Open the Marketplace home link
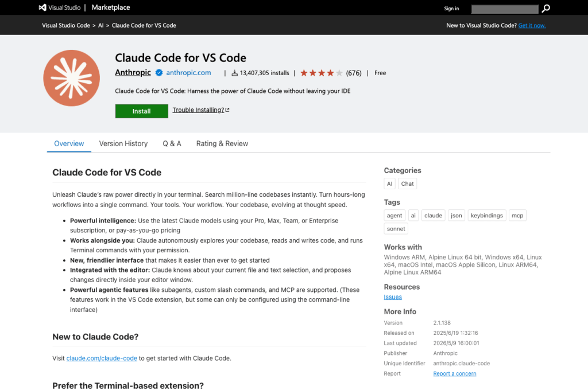This screenshot has width=588, height=390. (111, 7)
